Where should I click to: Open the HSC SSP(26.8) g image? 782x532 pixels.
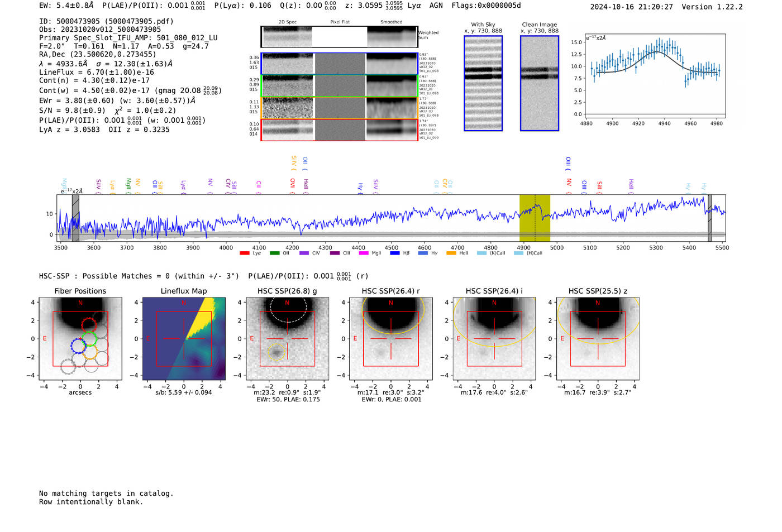tap(288, 339)
